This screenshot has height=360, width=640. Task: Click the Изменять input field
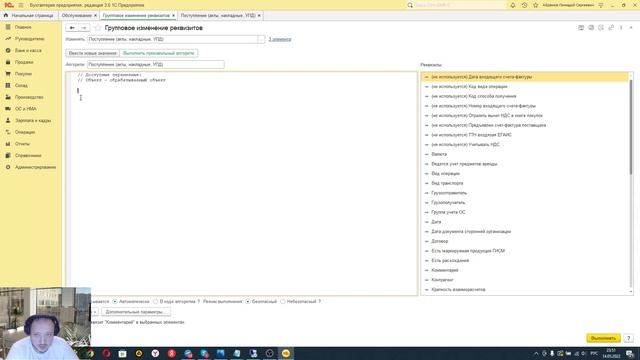[172, 39]
